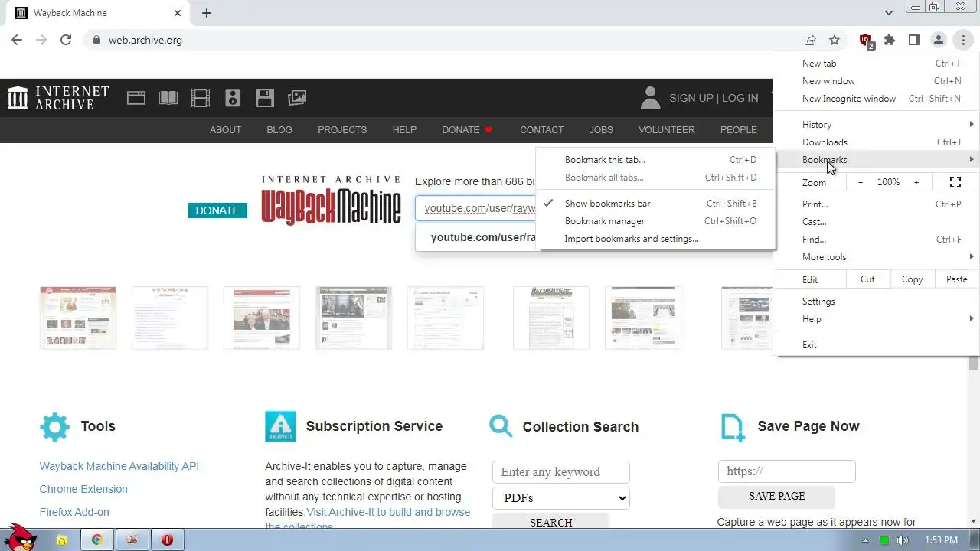This screenshot has height=551, width=980.
Task: Click the Chrome three-dot menu button
Action: (963, 40)
